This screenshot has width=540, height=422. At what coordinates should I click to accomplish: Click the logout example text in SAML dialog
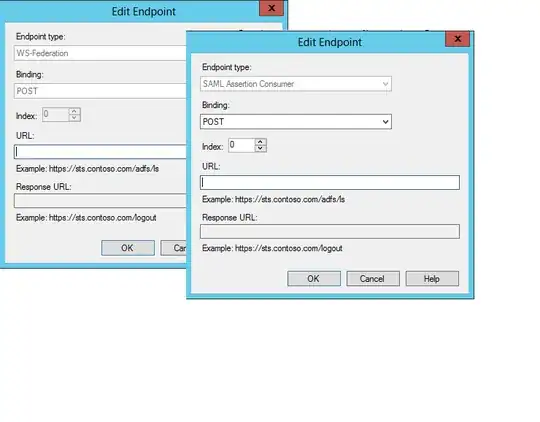pos(272,248)
